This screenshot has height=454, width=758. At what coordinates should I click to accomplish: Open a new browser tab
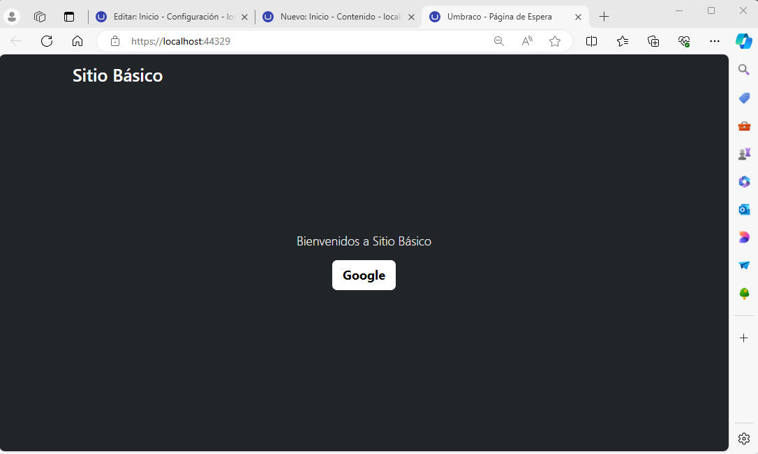pyautogui.click(x=604, y=17)
